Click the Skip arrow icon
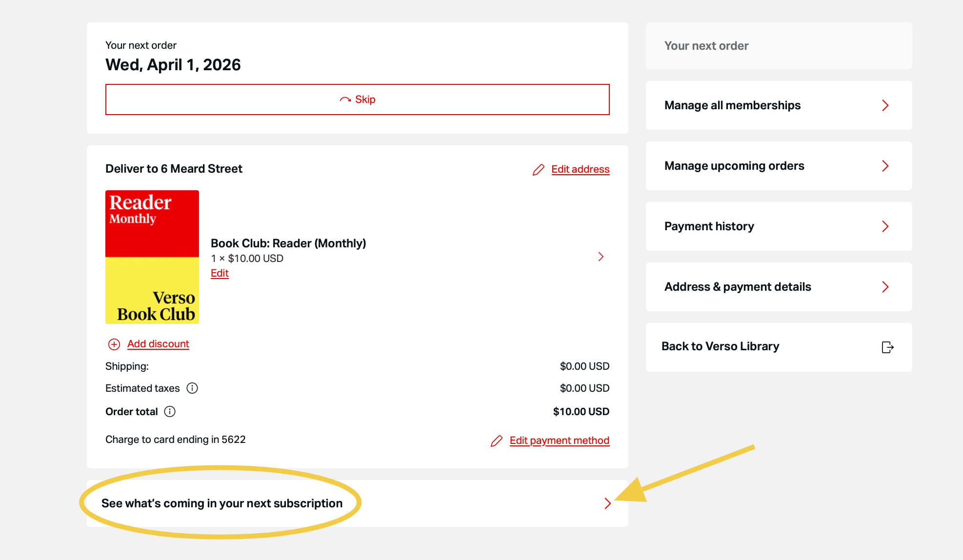This screenshot has height=560, width=963. point(345,100)
